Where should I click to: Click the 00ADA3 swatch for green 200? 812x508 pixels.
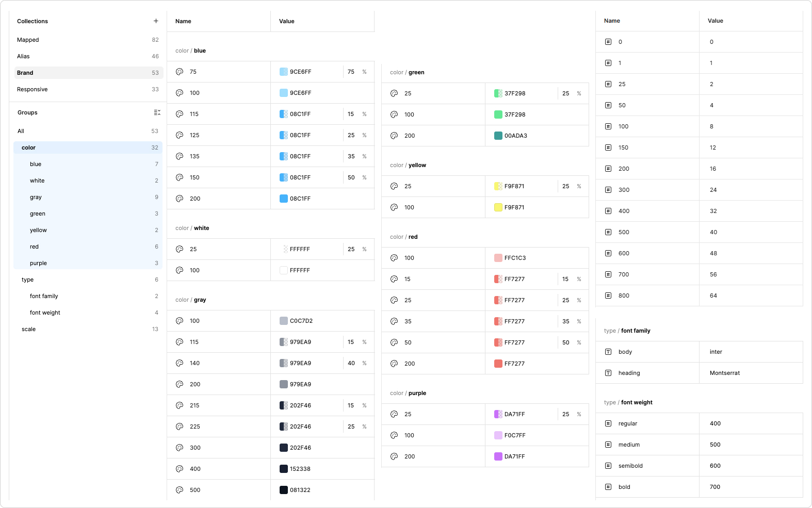(498, 136)
